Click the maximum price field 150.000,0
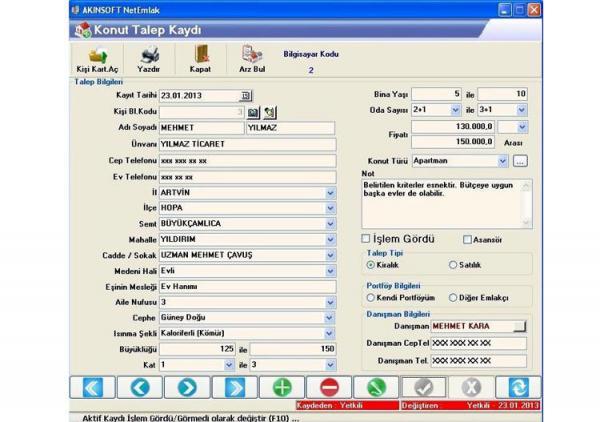600x422 pixels. coord(453,142)
